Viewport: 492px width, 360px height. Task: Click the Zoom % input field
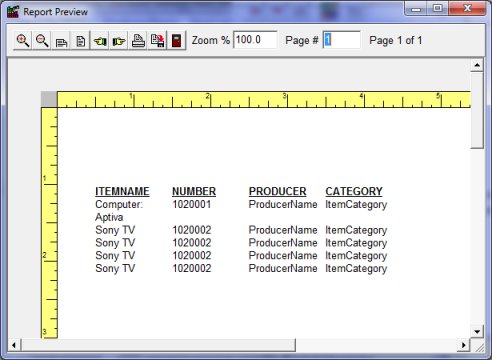tap(255, 40)
